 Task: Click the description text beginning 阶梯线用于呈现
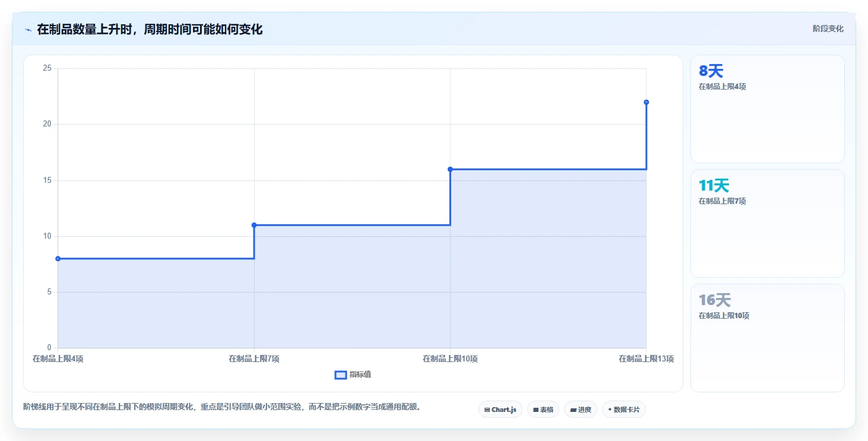(222, 407)
